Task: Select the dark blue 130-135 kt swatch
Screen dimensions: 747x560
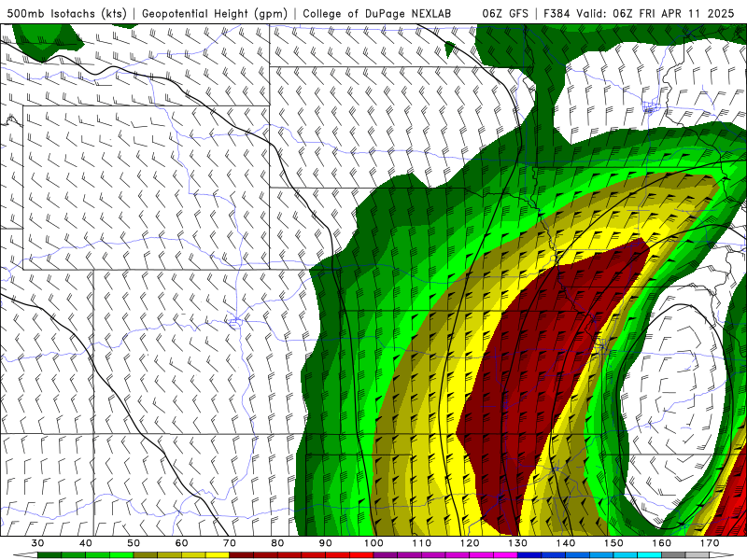Action: click(529, 555)
